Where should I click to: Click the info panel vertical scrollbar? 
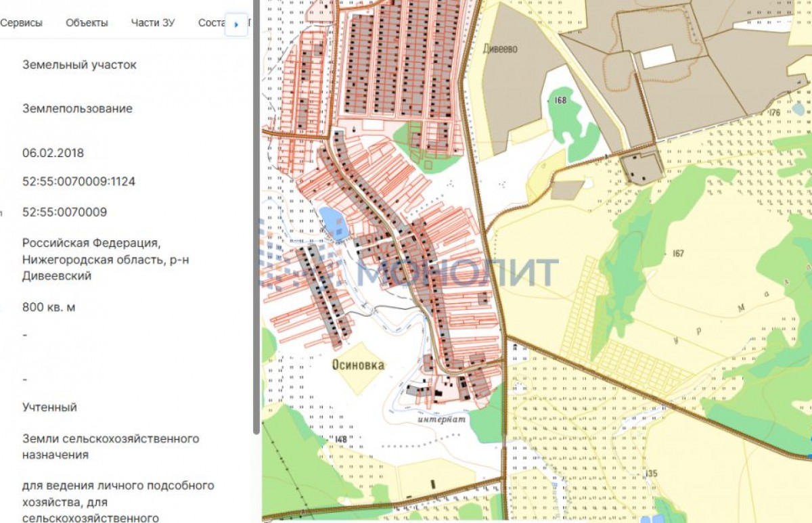tap(256, 217)
